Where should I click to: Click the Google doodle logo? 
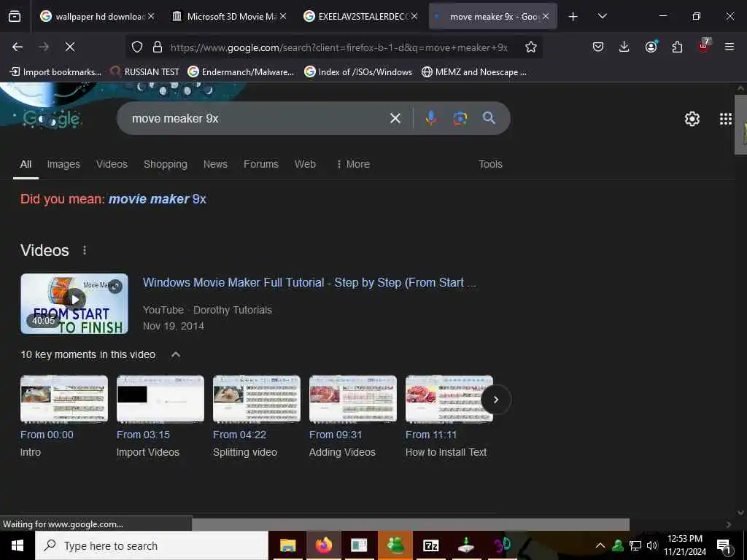click(x=52, y=119)
